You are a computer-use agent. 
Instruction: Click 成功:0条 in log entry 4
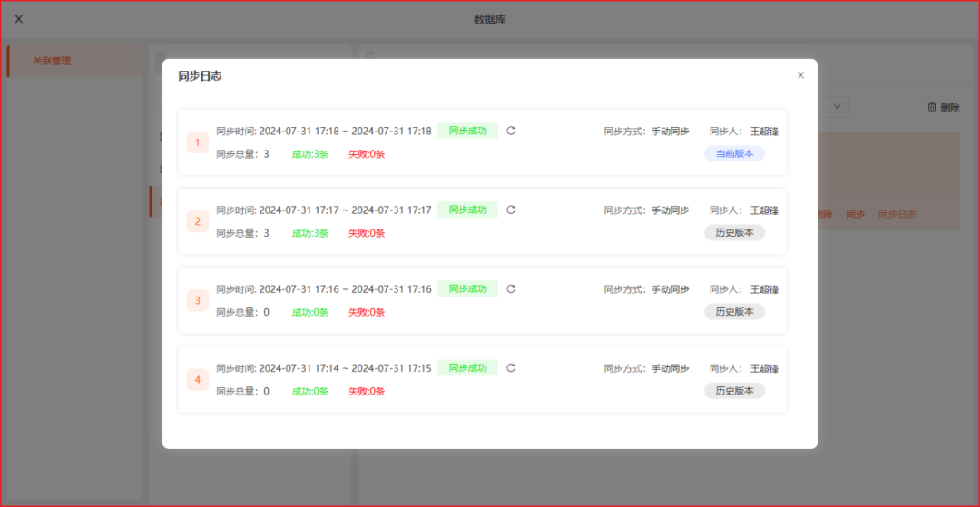pyautogui.click(x=310, y=392)
